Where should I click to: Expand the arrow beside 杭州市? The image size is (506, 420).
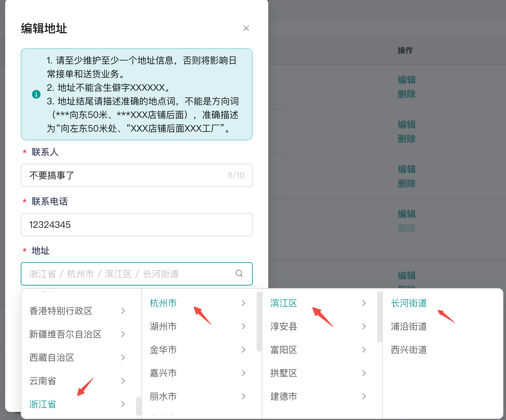click(244, 303)
